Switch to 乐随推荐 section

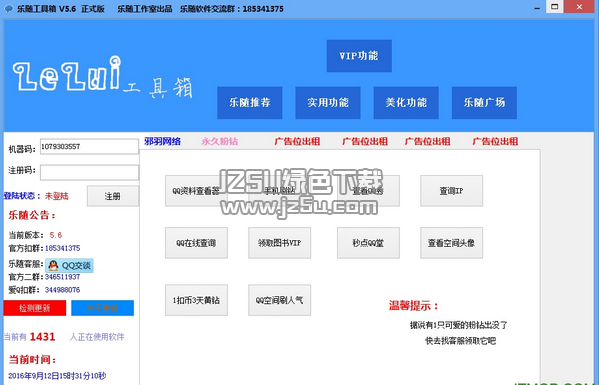click(x=250, y=103)
